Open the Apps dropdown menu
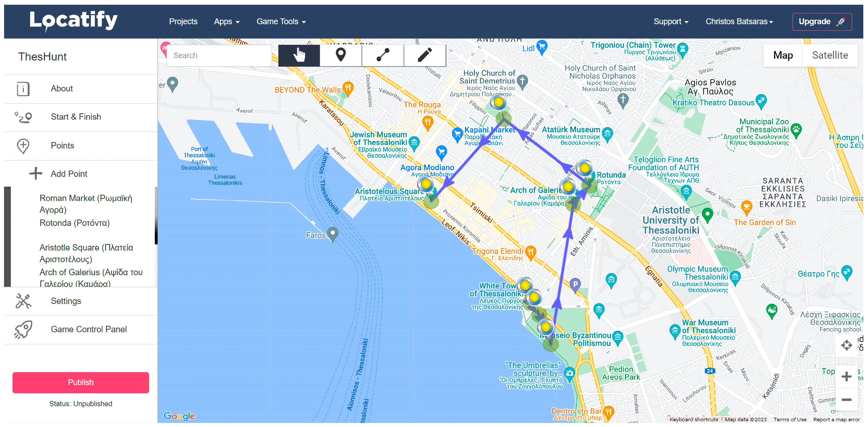The width and height of the screenshot is (868, 427). (x=227, y=22)
